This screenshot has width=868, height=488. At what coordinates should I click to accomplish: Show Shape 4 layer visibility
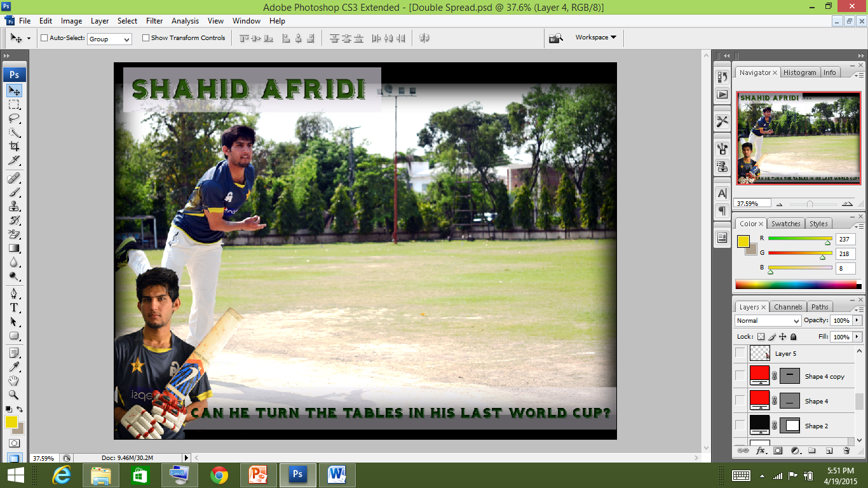click(x=740, y=400)
